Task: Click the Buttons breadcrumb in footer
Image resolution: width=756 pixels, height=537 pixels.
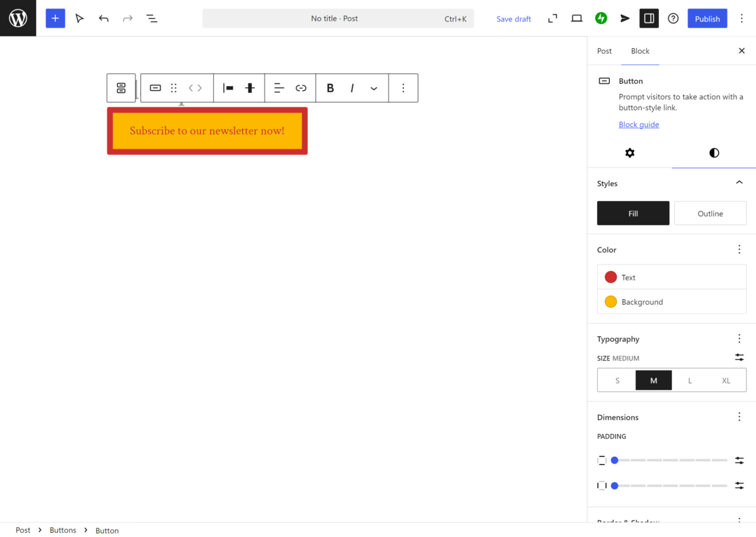Action: point(63,530)
